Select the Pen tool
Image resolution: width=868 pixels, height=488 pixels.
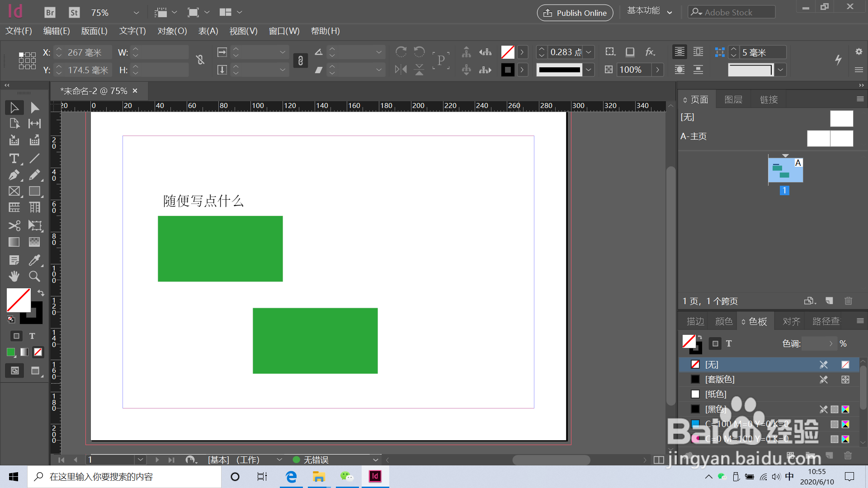pyautogui.click(x=14, y=175)
